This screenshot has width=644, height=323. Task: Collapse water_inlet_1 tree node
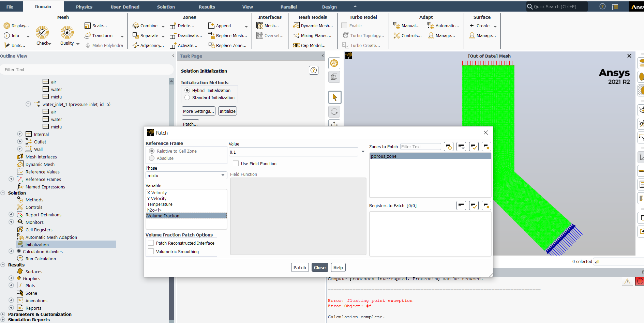coord(28,104)
